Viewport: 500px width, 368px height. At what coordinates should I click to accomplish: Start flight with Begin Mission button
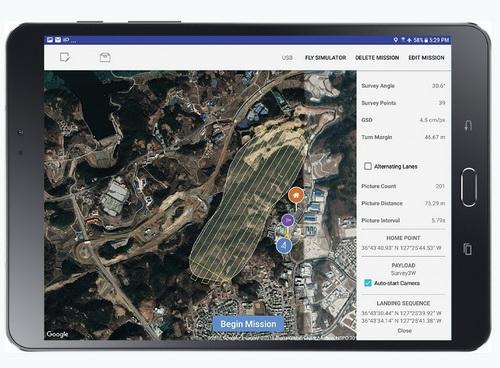248,324
